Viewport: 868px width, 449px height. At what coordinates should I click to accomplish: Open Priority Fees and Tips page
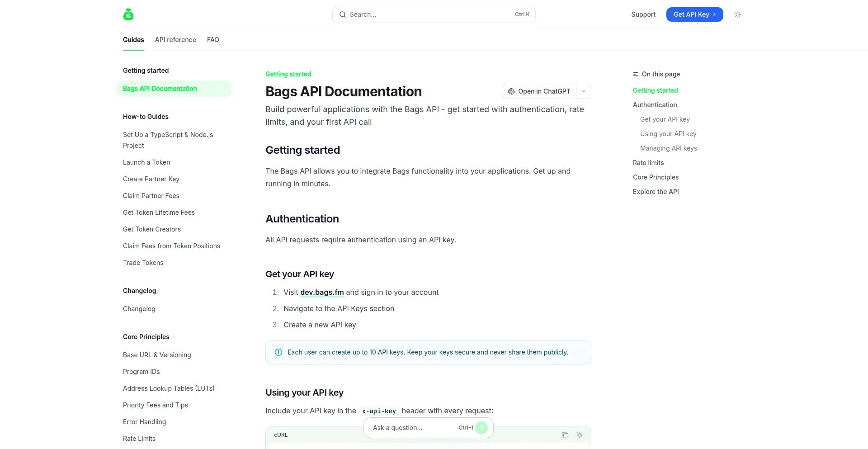(x=155, y=405)
